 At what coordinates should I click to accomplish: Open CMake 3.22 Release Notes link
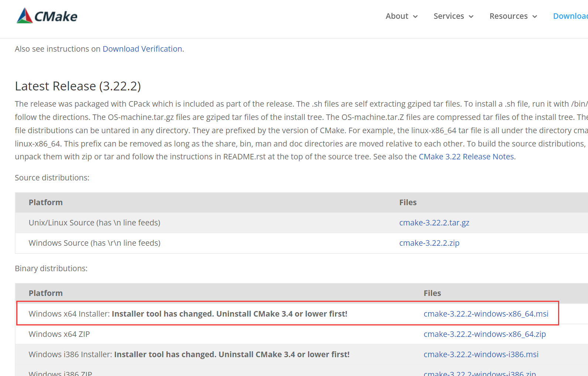[x=466, y=157]
